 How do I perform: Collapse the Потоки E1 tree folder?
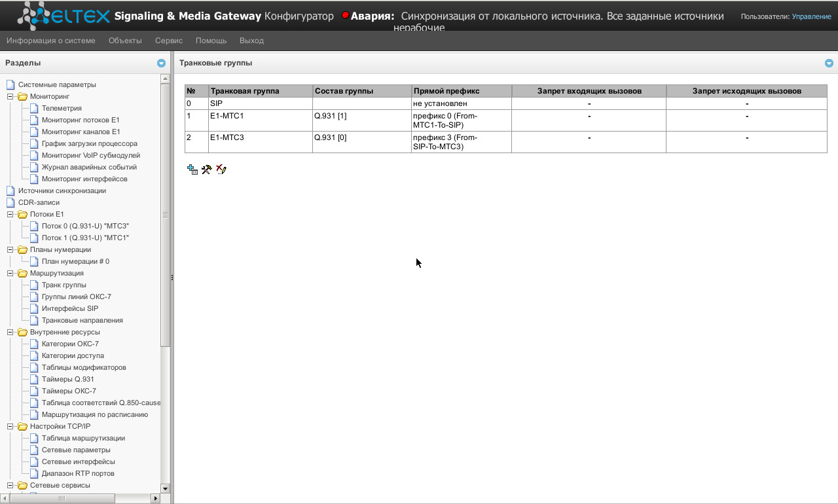(x=10, y=214)
